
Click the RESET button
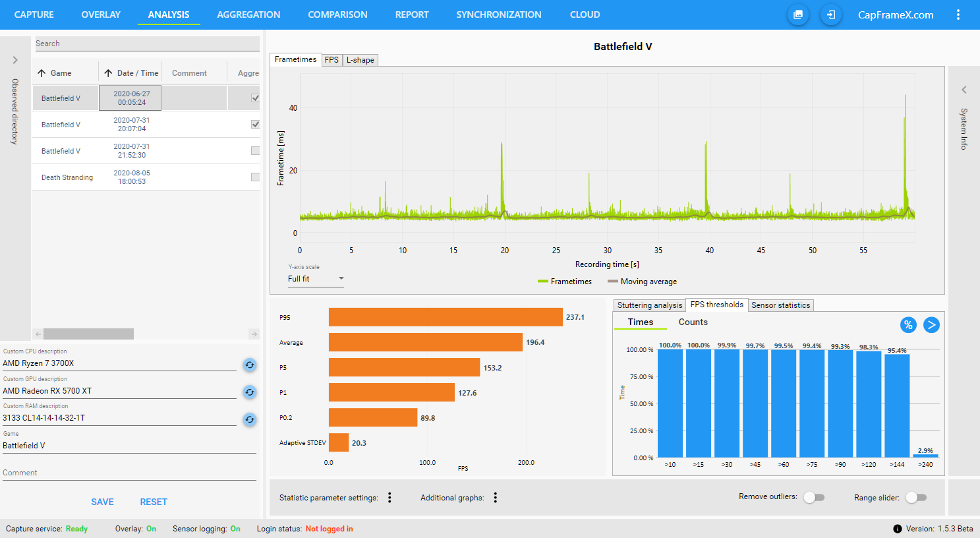click(154, 502)
